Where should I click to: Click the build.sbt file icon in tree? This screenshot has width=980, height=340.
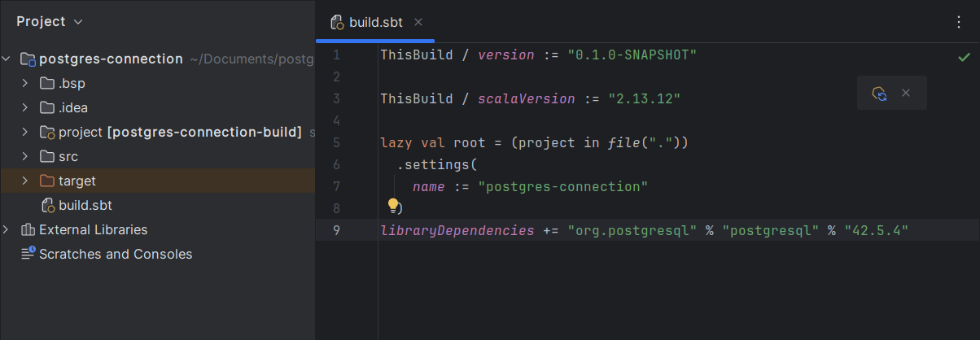[47, 205]
